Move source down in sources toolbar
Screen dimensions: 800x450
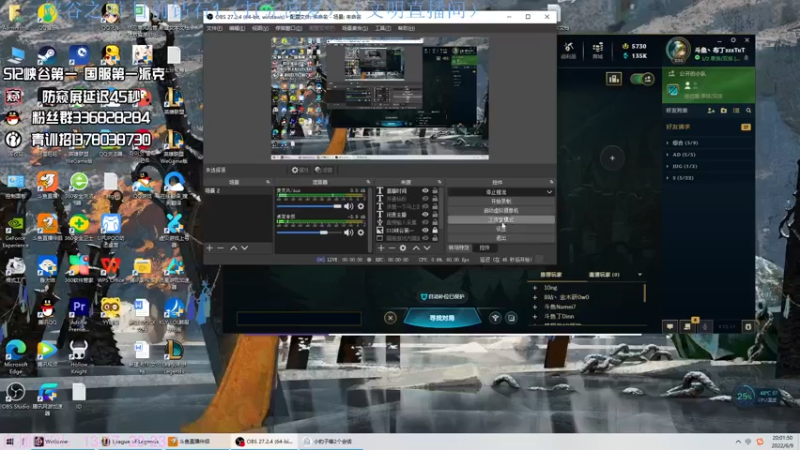[x=427, y=248]
